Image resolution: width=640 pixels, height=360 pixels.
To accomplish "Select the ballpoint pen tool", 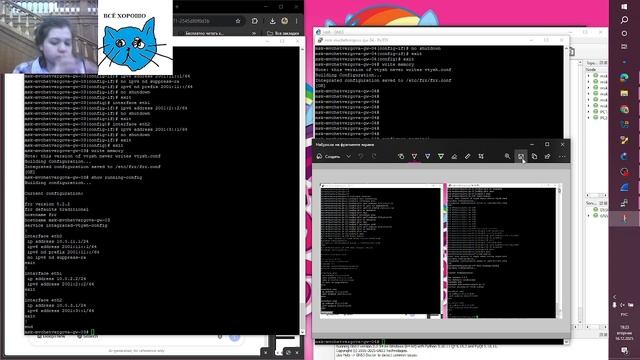I will click(414, 156).
